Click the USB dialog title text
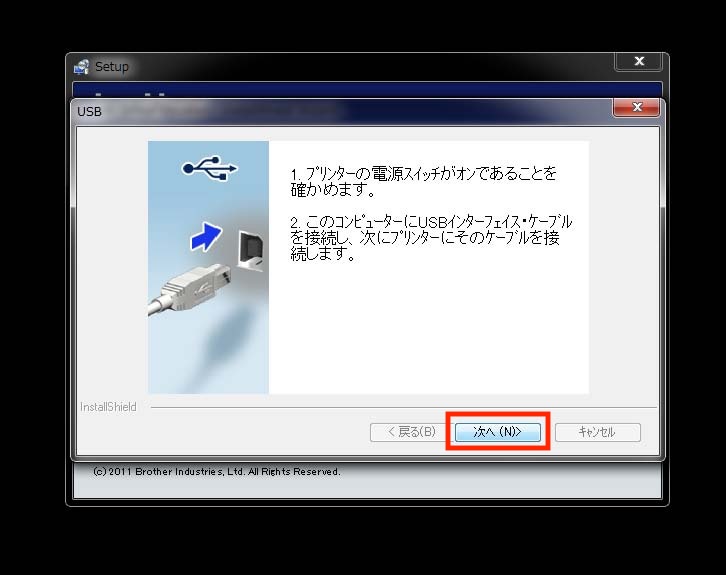 coord(89,111)
